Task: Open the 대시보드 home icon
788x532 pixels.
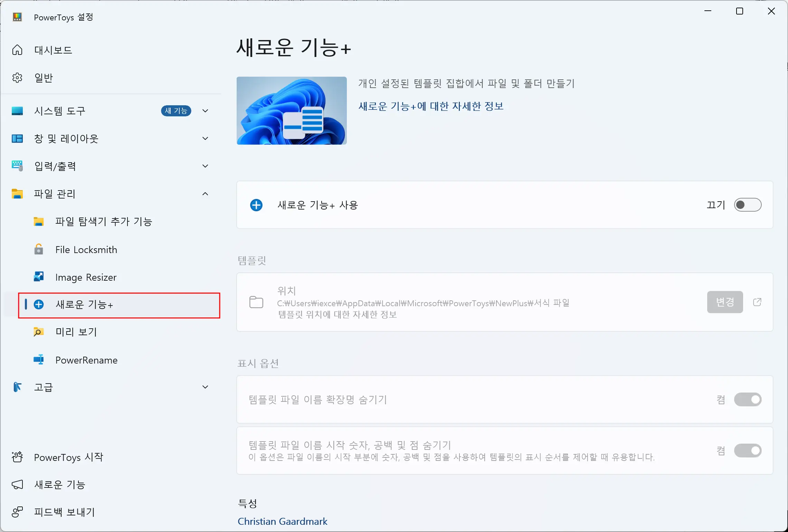Action: click(x=17, y=50)
